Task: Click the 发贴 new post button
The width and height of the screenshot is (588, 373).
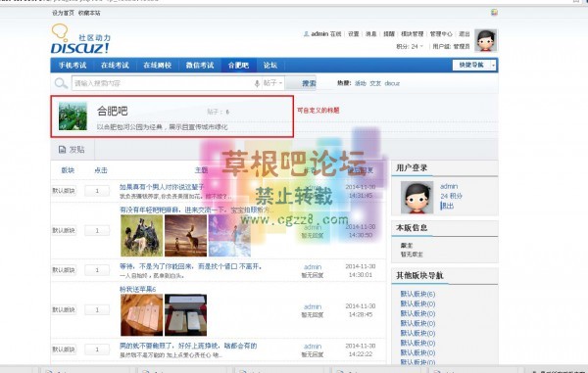Action: [73, 150]
